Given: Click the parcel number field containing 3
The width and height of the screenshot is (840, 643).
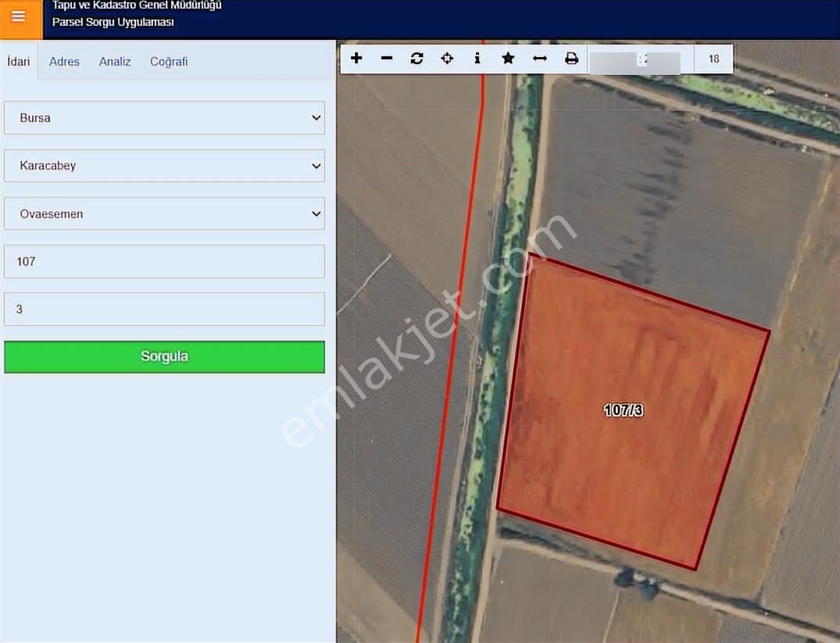Looking at the screenshot, I should click(164, 309).
